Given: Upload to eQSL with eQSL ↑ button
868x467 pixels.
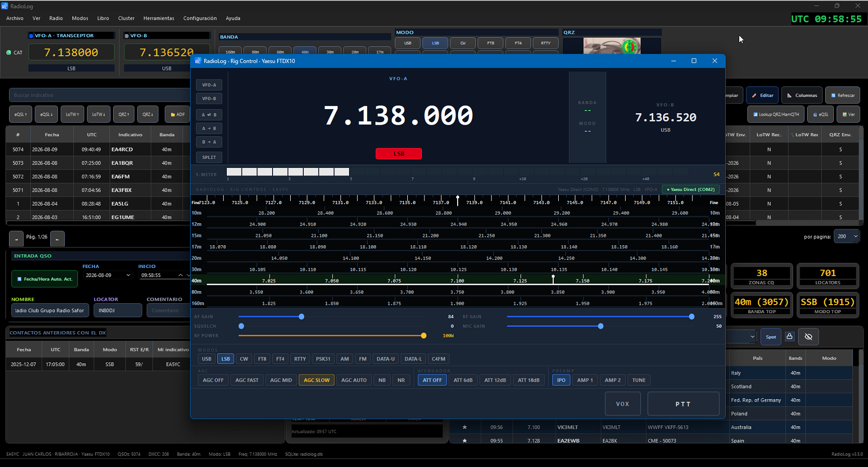Looking at the screenshot, I should (21, 114).
